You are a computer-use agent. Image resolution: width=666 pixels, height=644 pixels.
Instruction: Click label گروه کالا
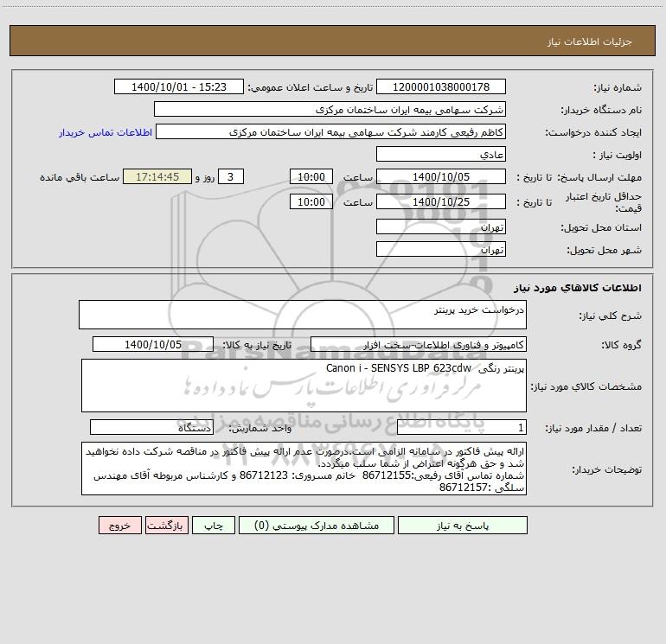click(622, 346)
